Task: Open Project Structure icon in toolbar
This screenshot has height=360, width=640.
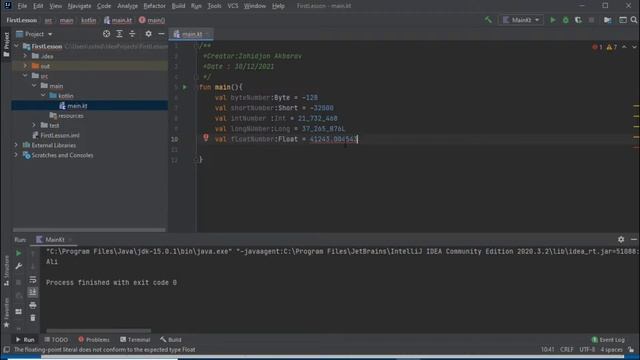Action: coord(608,20)
